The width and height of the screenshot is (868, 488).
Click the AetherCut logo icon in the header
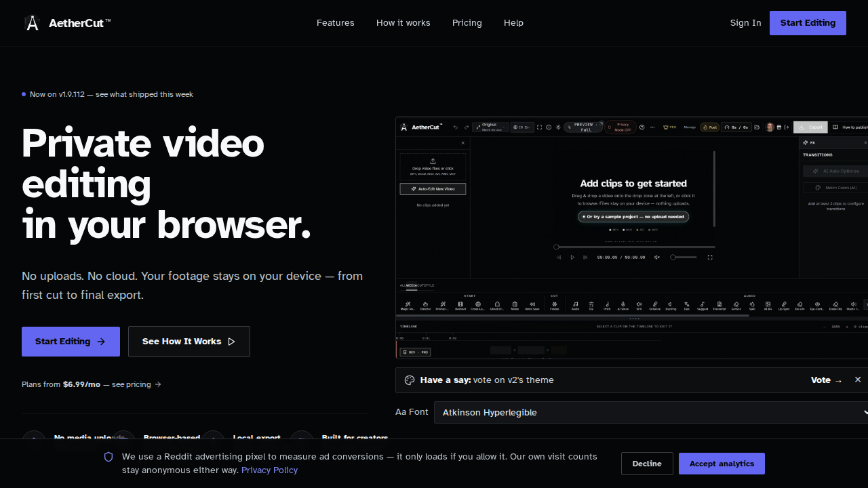pyautogui.click(x=32, y=23)
